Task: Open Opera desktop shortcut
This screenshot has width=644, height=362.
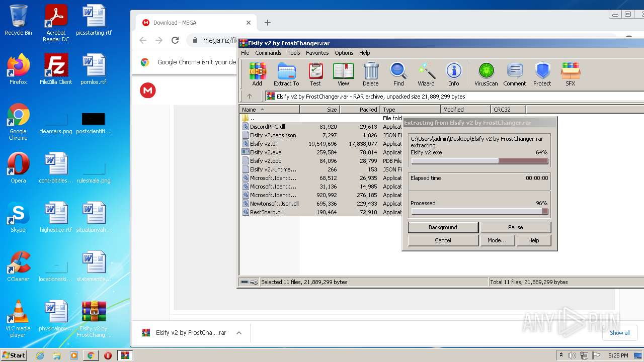Action: (x=18, y=168)
